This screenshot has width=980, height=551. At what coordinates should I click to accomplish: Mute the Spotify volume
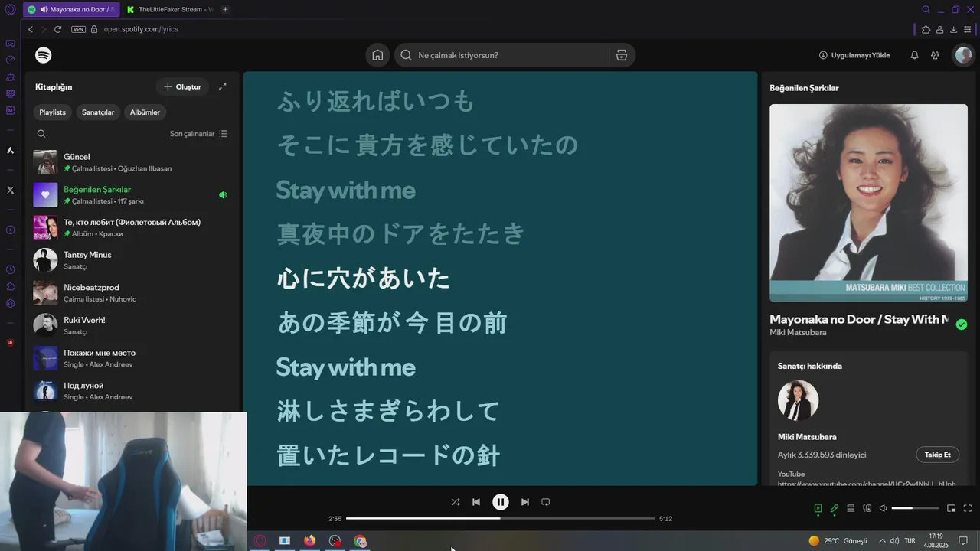[x=883, y=508]
